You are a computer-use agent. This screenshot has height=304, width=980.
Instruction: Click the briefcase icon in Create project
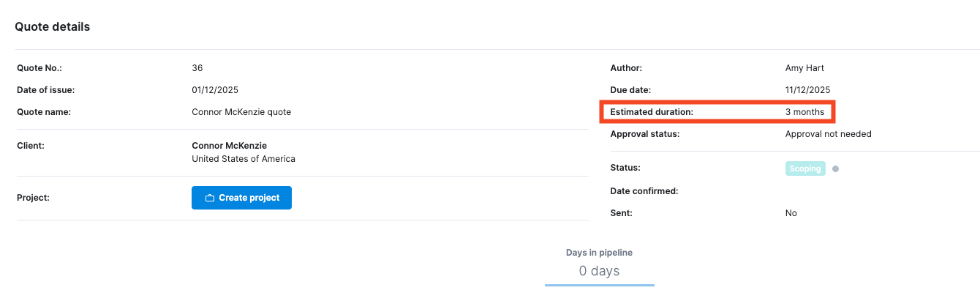210,198
